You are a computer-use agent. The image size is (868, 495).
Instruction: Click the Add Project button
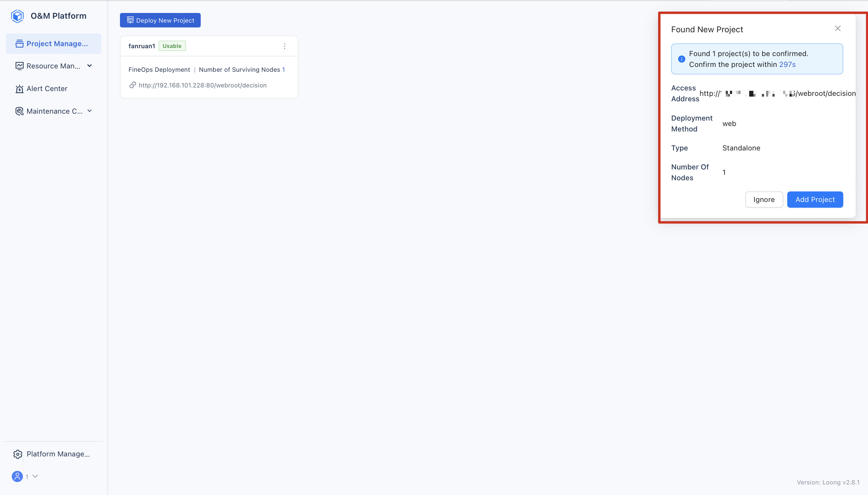[815, 200]
